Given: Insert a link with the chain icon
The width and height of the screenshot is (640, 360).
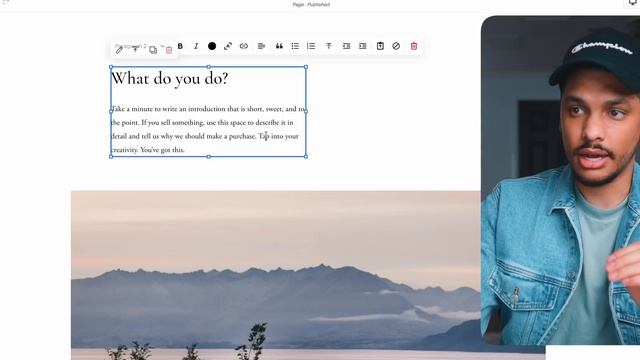Looking at the screenshot, I should [x=244, y=46].
